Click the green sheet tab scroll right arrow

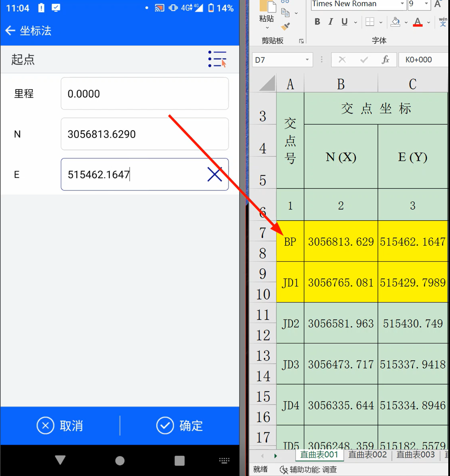275,456
